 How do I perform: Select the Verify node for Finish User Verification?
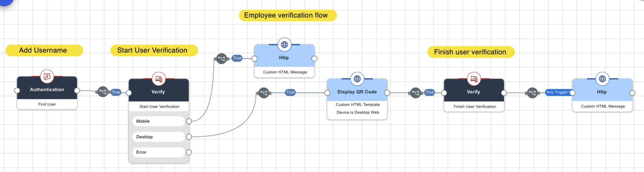474,95
